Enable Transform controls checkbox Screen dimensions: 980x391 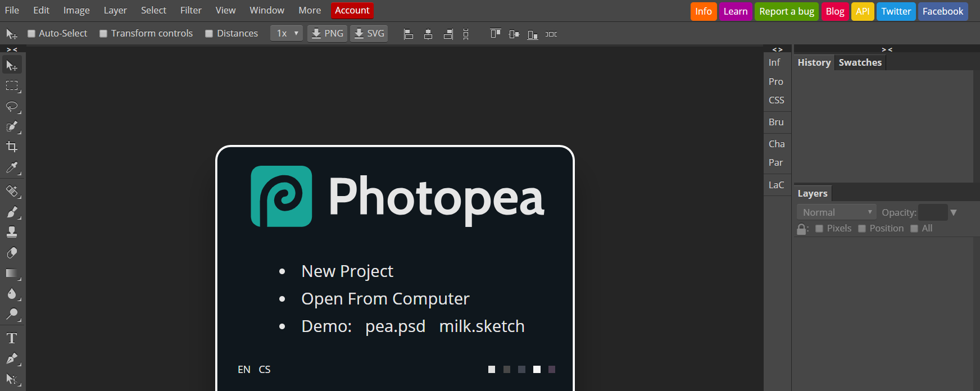click(103, 34)
